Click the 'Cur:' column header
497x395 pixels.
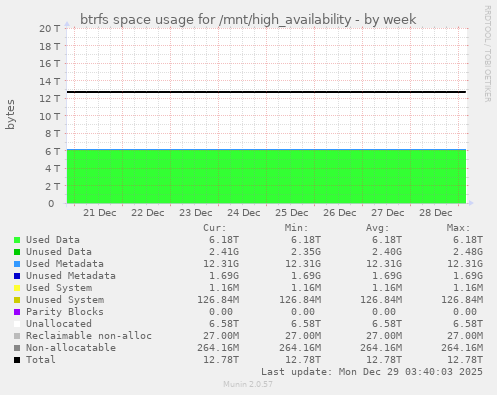click(x=215, y=228)
